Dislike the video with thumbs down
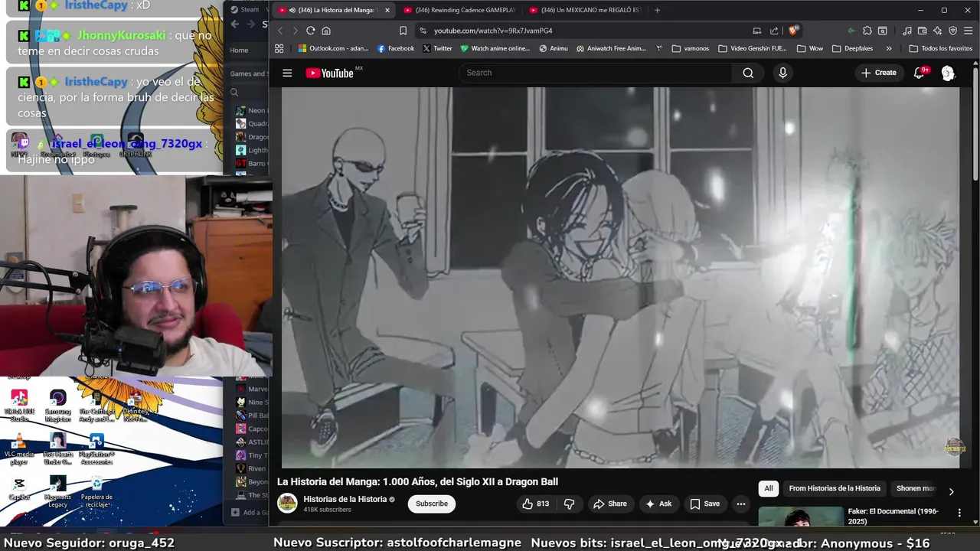This screenshot has width=980, height=551. pyautogui.click(x=569, y=504)
